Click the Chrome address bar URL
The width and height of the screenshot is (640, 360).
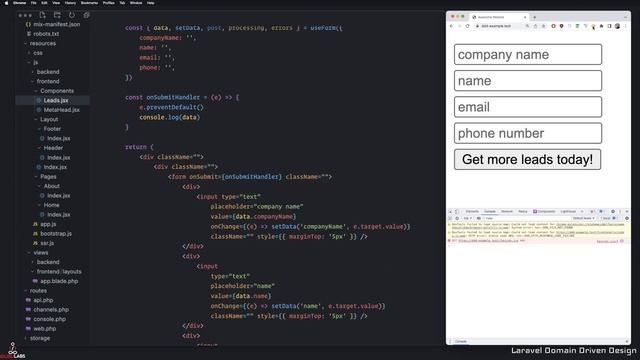(x=496, y=26)
